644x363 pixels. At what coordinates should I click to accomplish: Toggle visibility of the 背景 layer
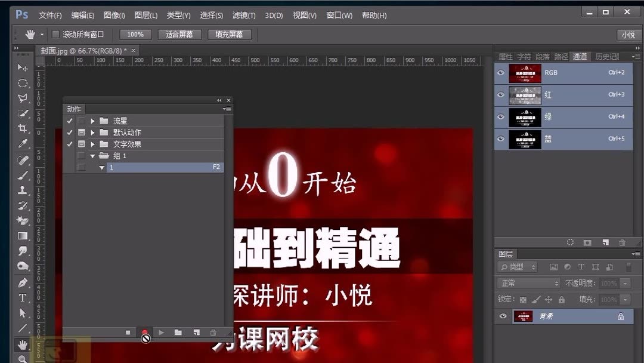pos(502,316)
